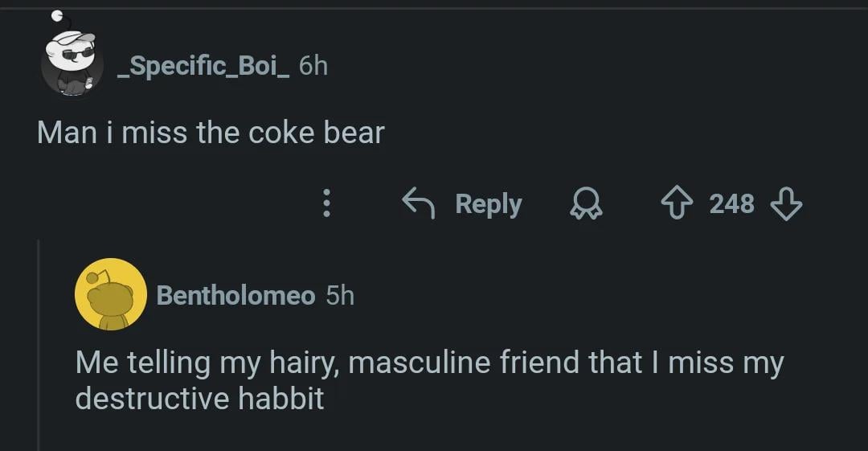Downvote the coke bear comment

[x=785, y=204]
